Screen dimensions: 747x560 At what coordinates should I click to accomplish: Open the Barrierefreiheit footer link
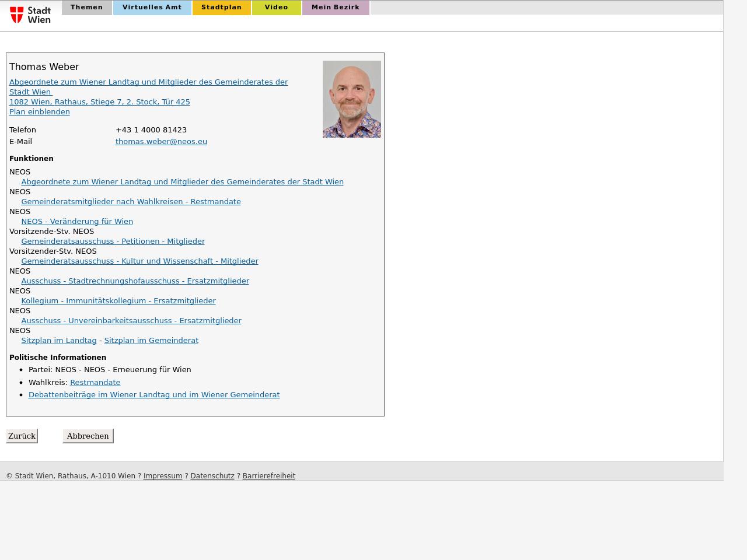tap(268, 475)
